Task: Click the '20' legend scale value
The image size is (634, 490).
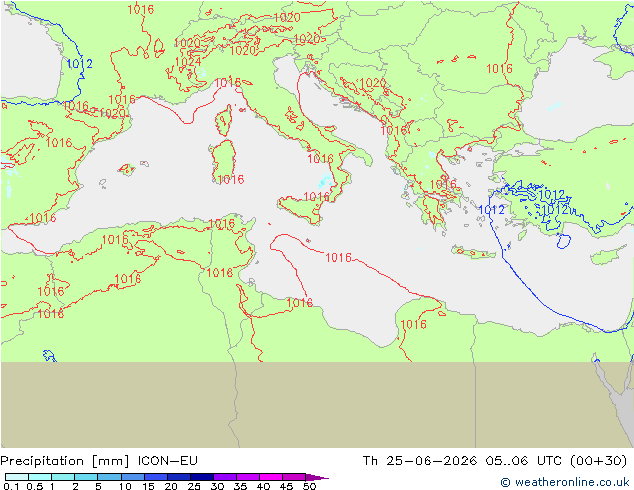Action: tap(171, 486)
